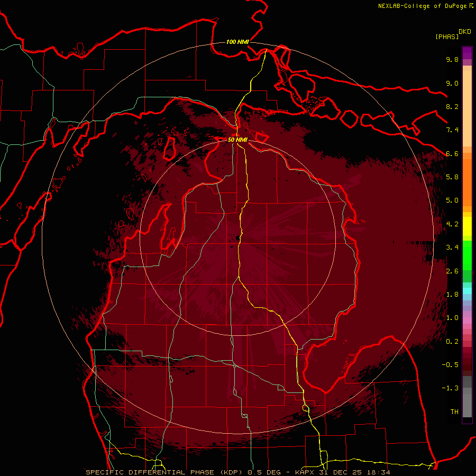This screenshot has height=476, width=476.
Task: Pick the peach band of the color scale
Action: (x=467, y=109)
